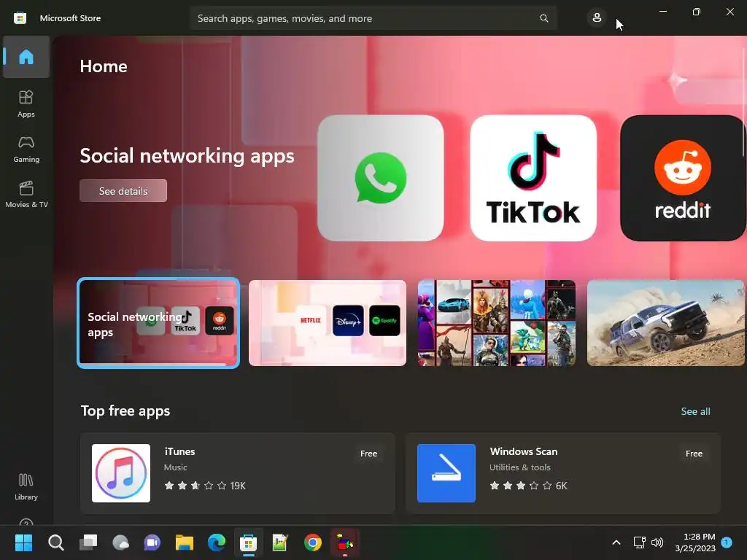Click the Social networking apps hero title
This screenshot has width=747, height=560.
coord(187,156)
